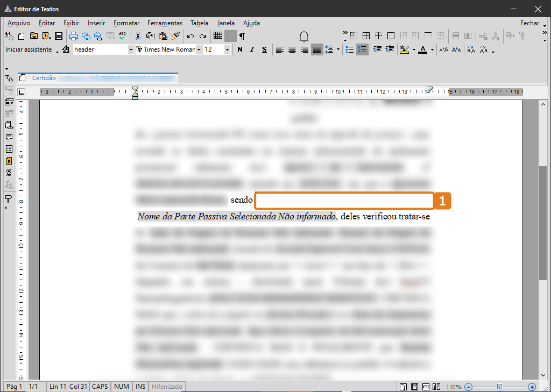Toggle bold (N) formatting
This screenshot has height=392, width=551.
(x=239, y=49)
